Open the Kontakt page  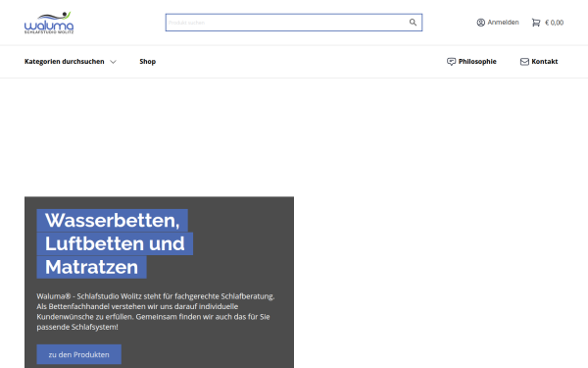click(545, 62)
